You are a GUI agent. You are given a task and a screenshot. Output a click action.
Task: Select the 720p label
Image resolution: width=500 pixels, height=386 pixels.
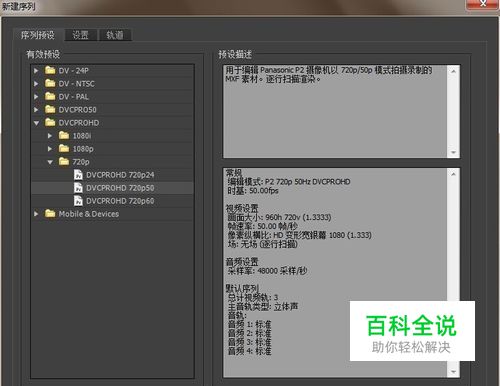pyautogui.click(x=81, y=162)
